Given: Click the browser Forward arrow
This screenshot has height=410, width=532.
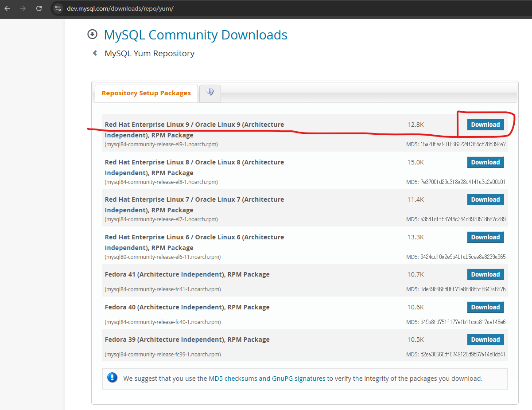Looking at the screenshot, I should point(23,8).
